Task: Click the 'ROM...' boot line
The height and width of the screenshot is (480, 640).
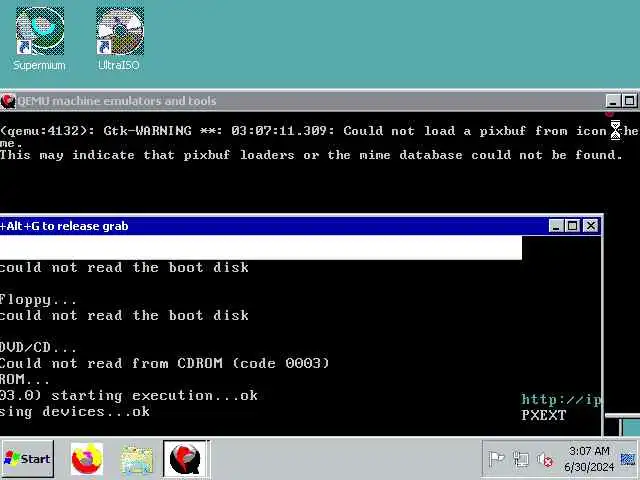Action: pyautogui.click(x=24, y=379)
